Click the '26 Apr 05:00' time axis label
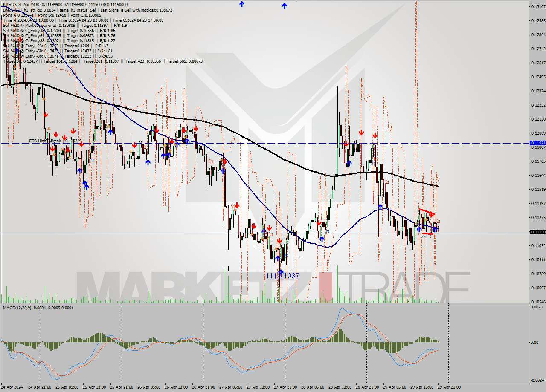The height and width of the screenshot is (392, 546). click(148, 387)
